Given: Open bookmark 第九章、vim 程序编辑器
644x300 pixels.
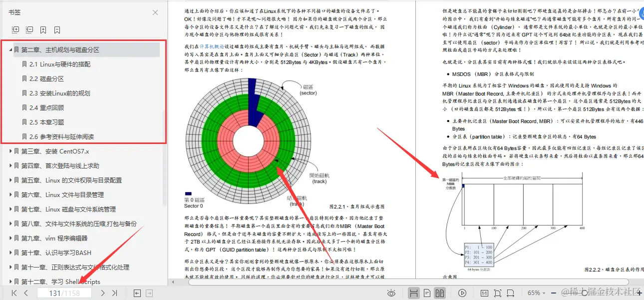Looking at the screenshot, I should pos(54,238).
